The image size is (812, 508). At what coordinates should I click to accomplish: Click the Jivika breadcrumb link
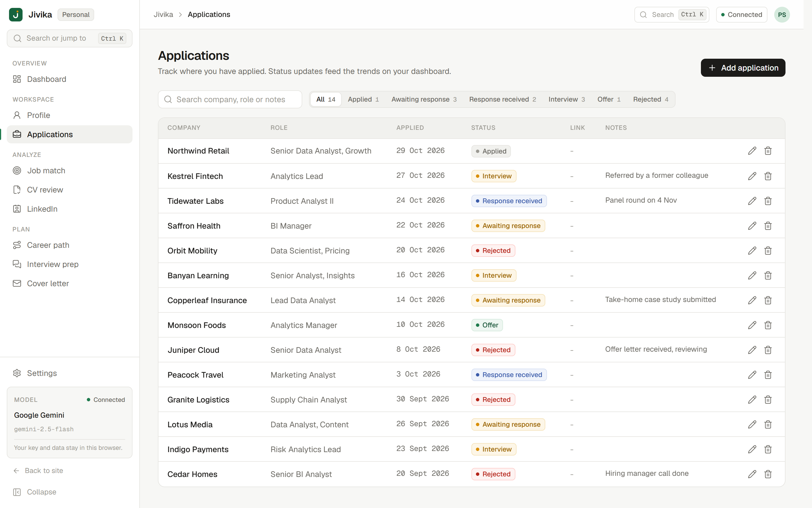coord(163,14)
